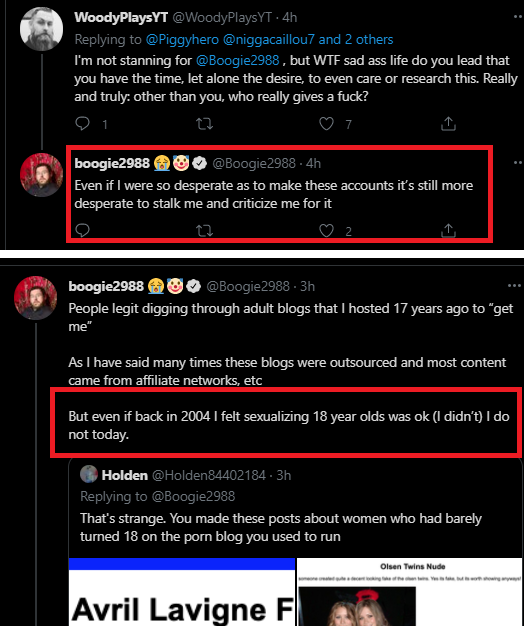Share boogie2988's 4h tweet
524x626 pixels.
[x=448, y=230]
